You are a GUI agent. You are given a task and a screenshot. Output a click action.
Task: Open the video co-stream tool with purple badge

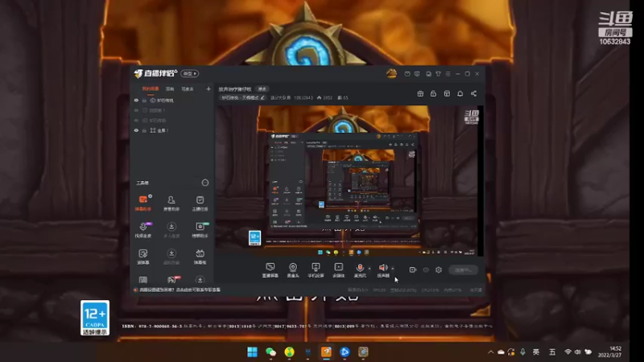(143, 229)
